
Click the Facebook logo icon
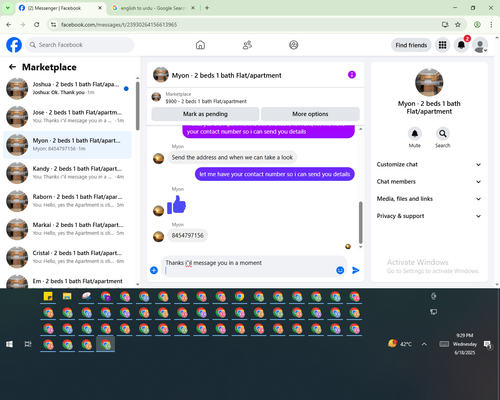[x=14, y=45]
